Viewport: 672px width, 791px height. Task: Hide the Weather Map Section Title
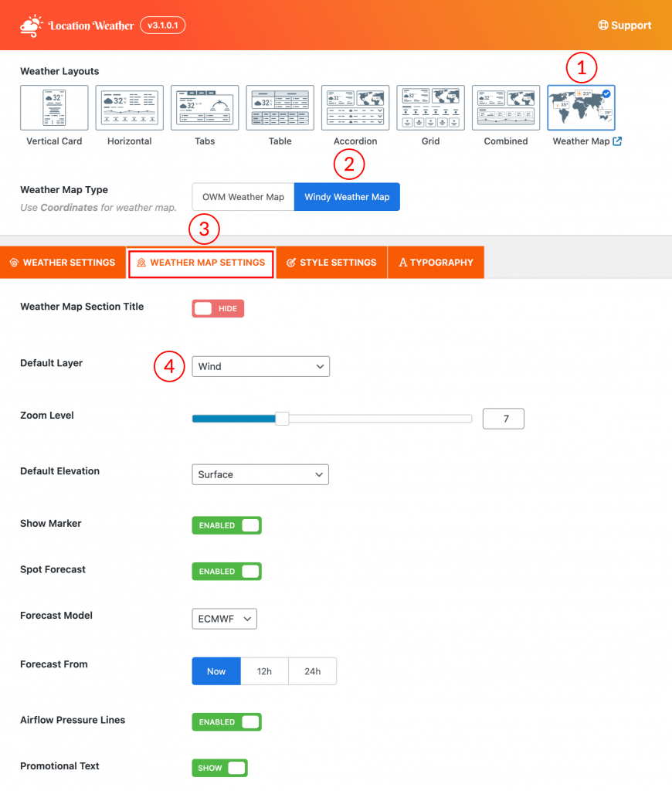click(x=217, y=307)
